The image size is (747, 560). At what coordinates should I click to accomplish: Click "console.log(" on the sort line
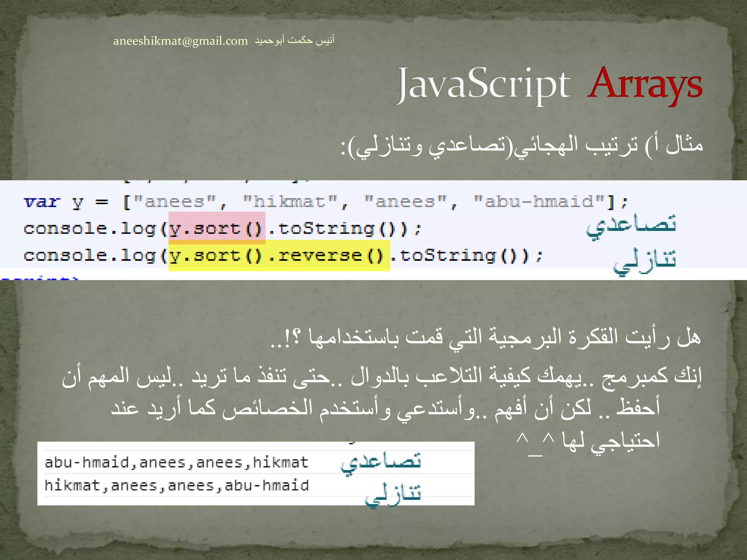tap(95, 229)
